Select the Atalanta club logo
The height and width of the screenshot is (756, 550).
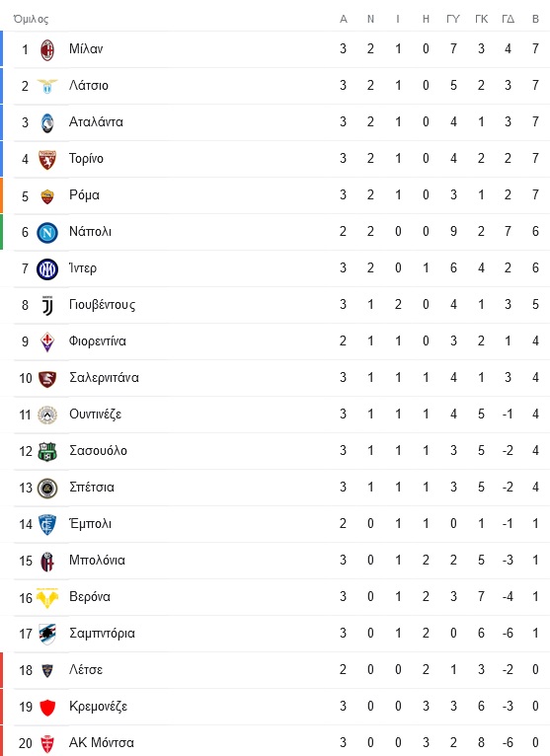(x=47, y=123)
